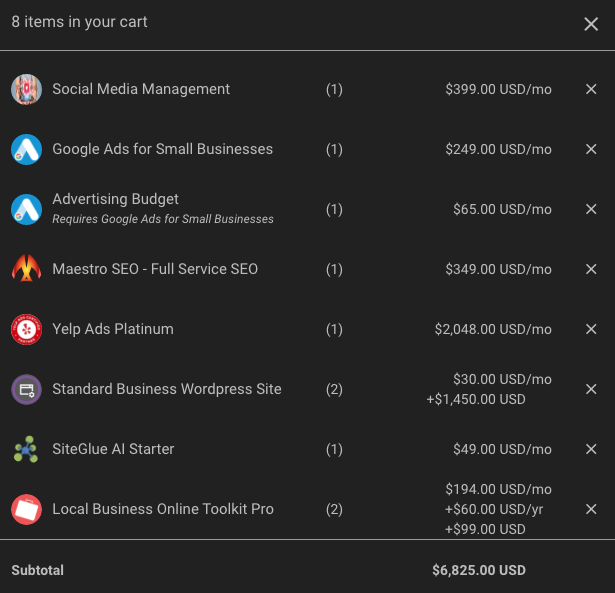Click the $194.00 USD/mo price
Image resolution: width=615 pixels, height=593 pixels.
coord(498,489)
